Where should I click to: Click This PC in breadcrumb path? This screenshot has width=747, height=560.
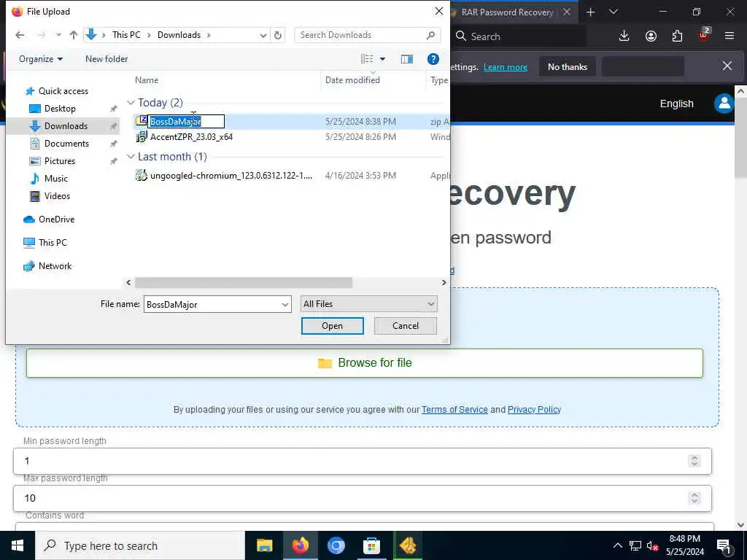(126, 35)
